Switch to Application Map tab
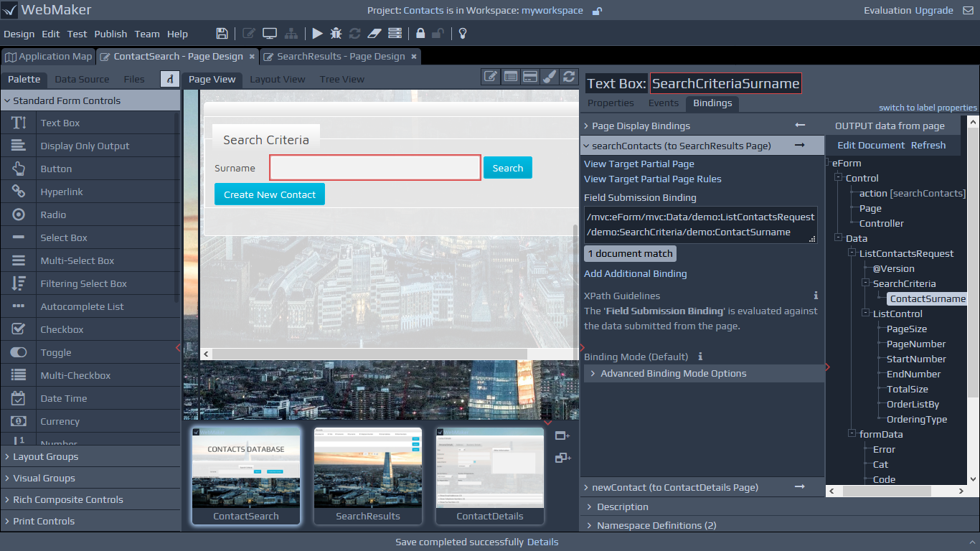The height and width of the screenshot is (551, 980). pos(49,56)
